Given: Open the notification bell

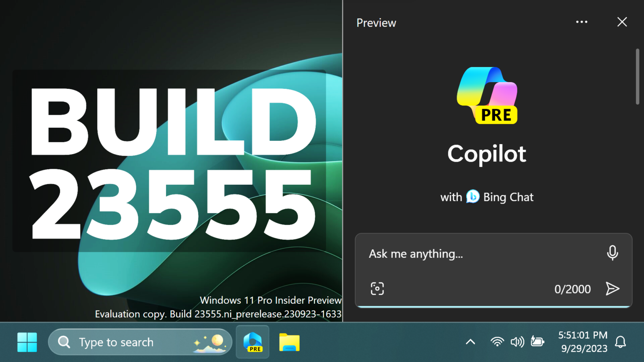Looking at the screenshot, I should pyautogui.click(x=621, y=342).
